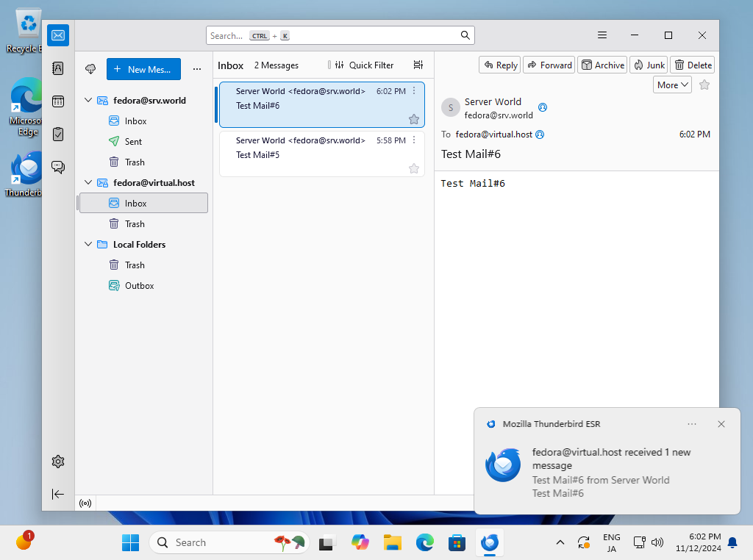Click sender address fedora@srv.world in header
The image size is (753, 560).
tap(499, 115)
